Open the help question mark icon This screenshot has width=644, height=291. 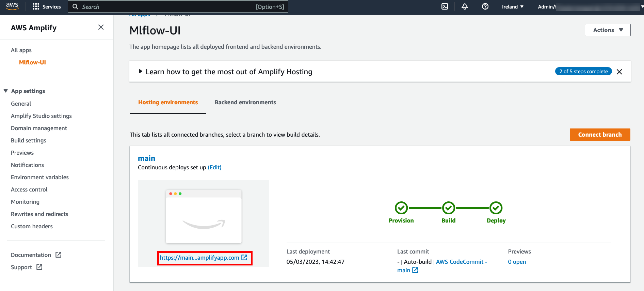pyautogui.click(x=485, y=6)
